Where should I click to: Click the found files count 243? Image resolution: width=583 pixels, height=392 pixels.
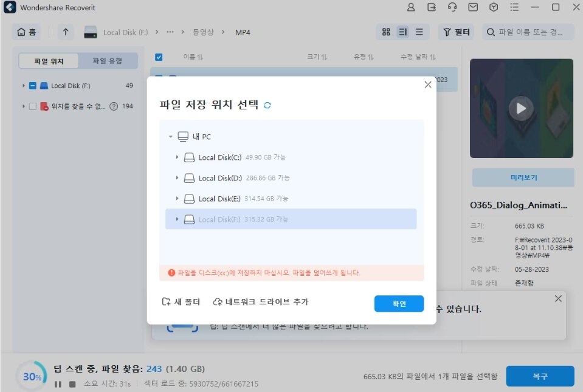pos(154,369)
